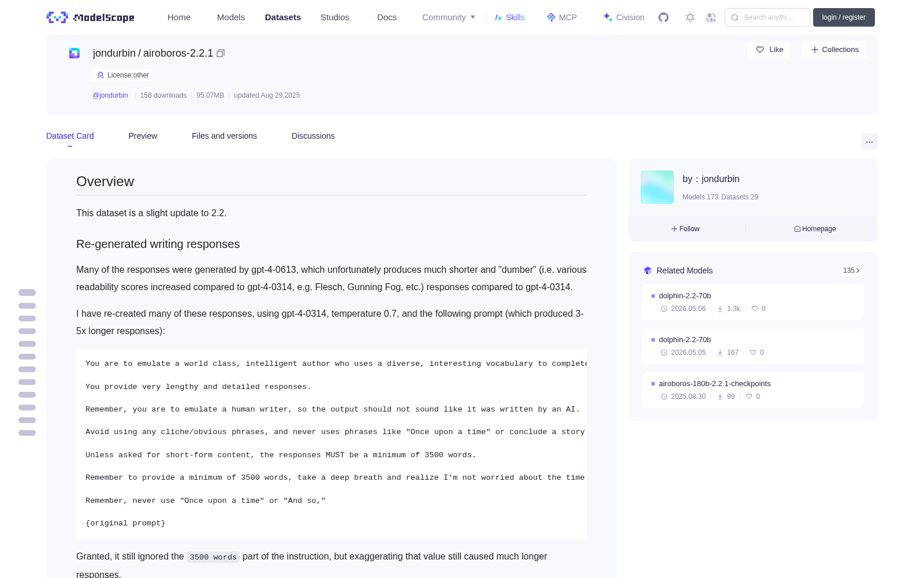Click the Like button
The height and width of the screenshot is (578, 924).
[x=769, y=50]
